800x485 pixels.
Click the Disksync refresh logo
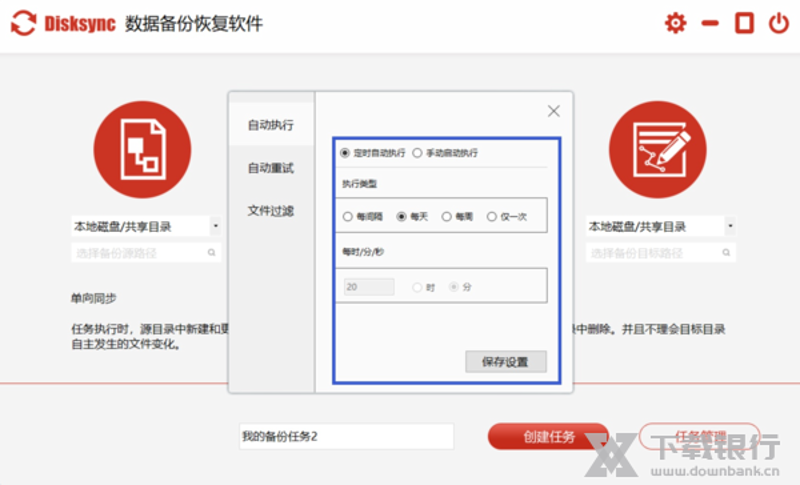(x=23, y=23)
